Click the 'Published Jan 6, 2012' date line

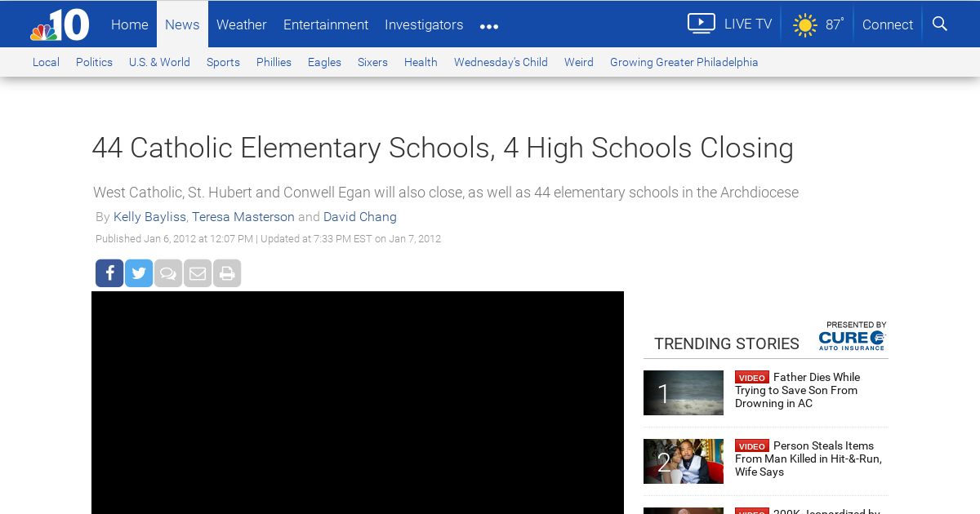click(x=268, y=239)
